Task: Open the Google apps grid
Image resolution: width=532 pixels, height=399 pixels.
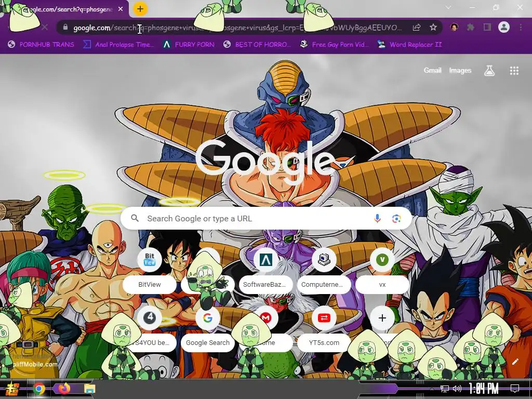Action: pos(514,71)
